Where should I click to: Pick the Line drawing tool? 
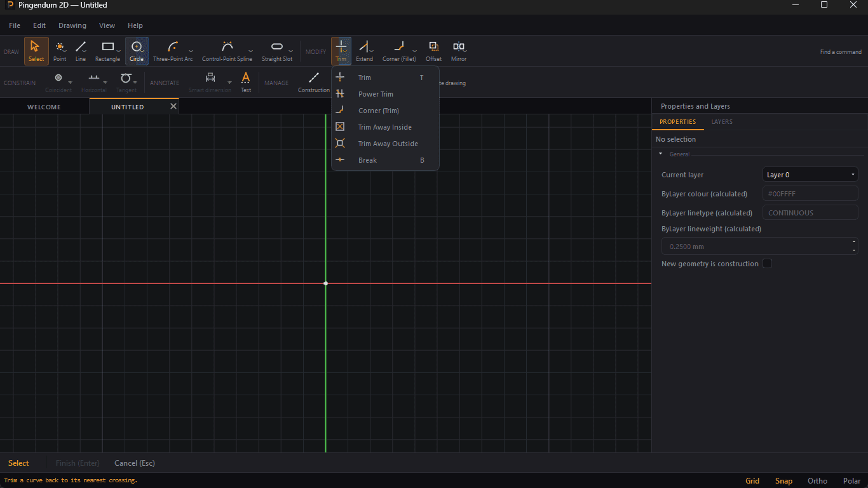pos(80,51)
